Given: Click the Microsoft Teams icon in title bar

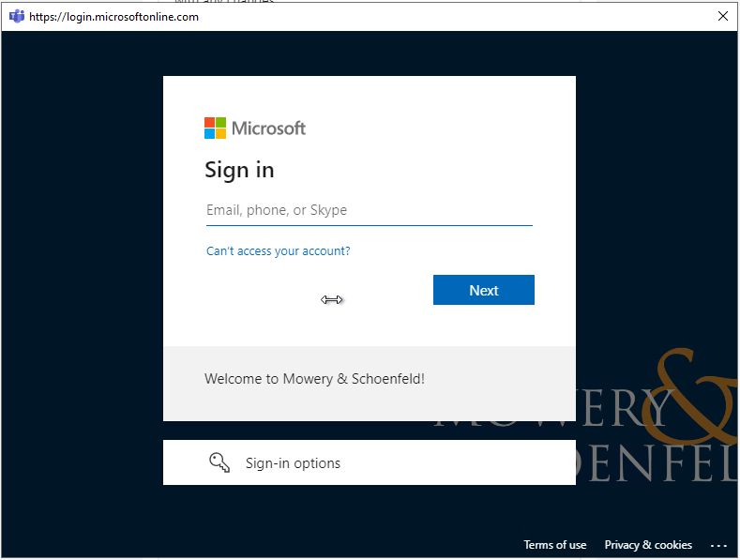Looking at the screenshot, I should [16, 16].
